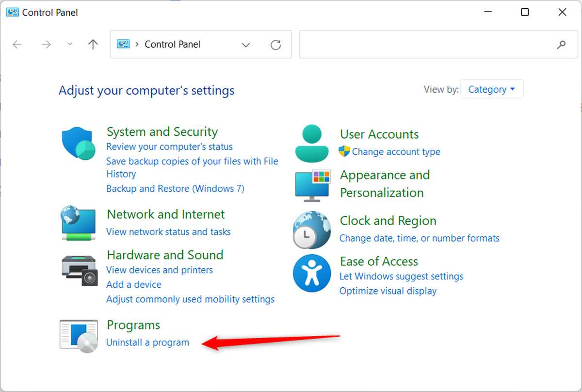Open Backup and Restore (Windows 7)
582x392 pixels.
(175, 188)
